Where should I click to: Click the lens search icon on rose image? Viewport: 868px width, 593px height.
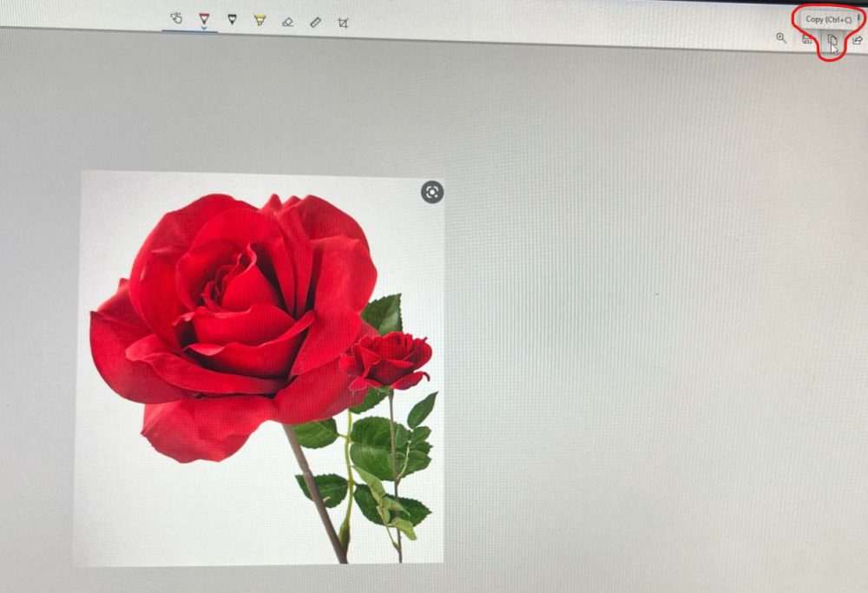432,192
